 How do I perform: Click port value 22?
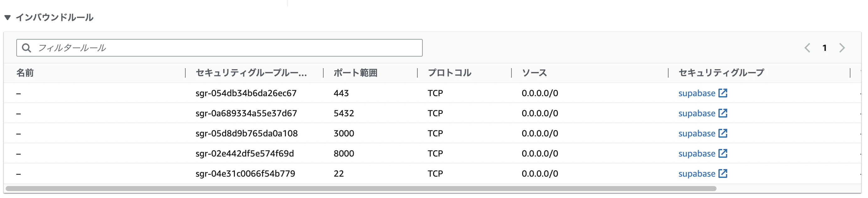point(339,174)
